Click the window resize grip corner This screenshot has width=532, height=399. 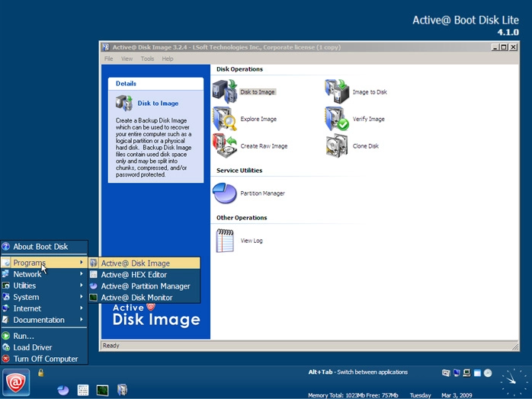515,346
